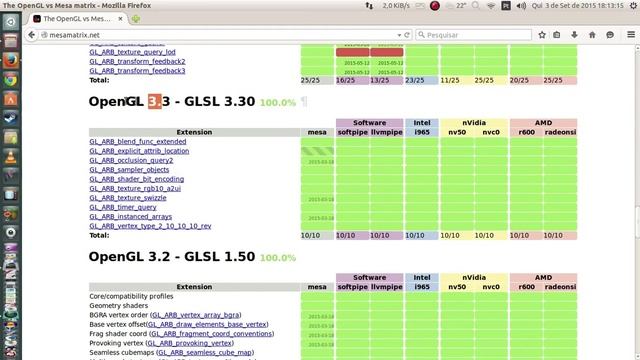This screenshot has width=640, height=360.
Task: Open GL_ARB_sampler_objects link
Action: [129, 170]
